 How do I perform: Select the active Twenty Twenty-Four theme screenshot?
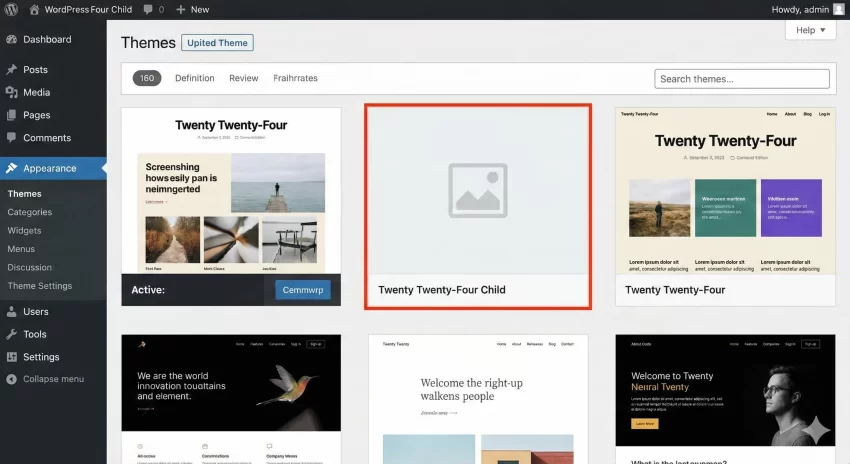pyautogui.click(x=231, y=190)
